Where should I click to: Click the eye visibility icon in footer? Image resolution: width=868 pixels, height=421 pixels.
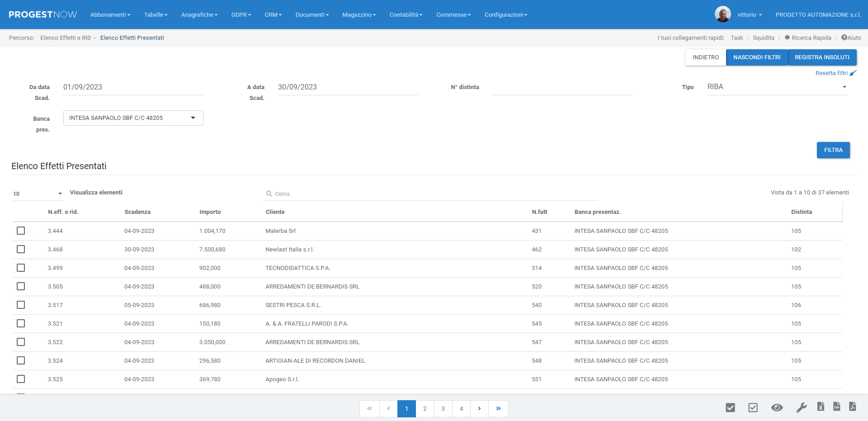pos(777,407)
